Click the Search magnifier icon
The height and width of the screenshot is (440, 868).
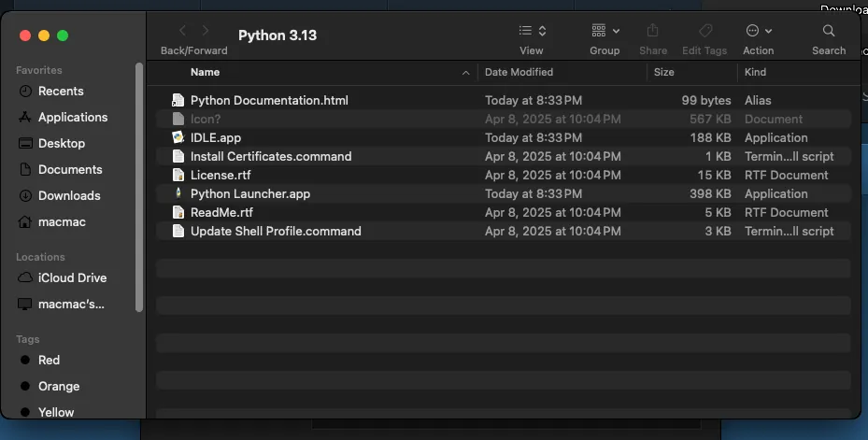pos(829,31)
